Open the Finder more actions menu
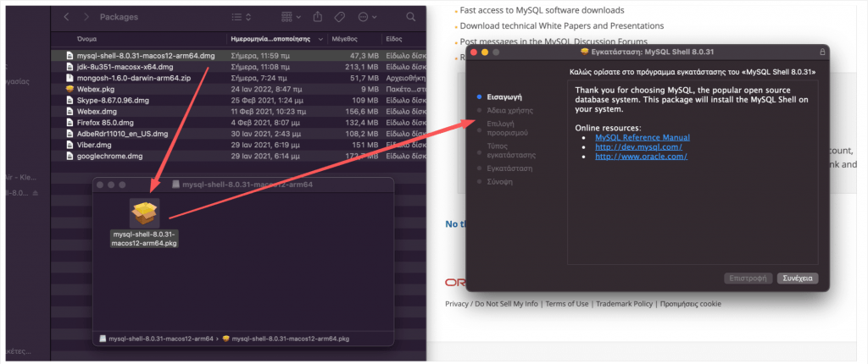This screenshot has width=868, height=364. 368,17
